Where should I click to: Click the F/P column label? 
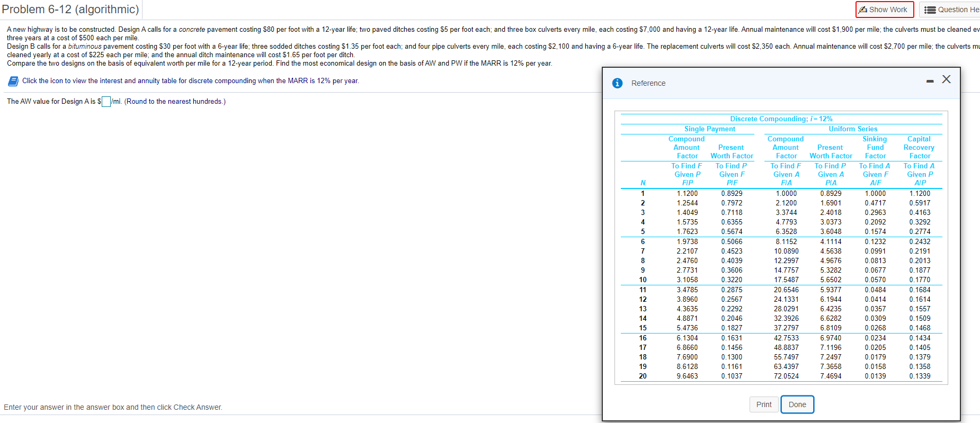point(688,183)
